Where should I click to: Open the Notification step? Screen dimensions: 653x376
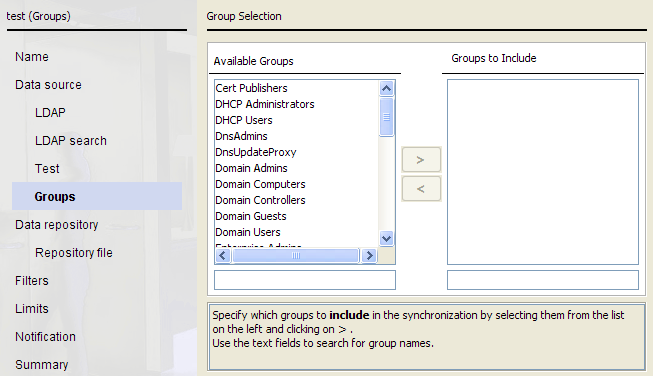(45, 336)
